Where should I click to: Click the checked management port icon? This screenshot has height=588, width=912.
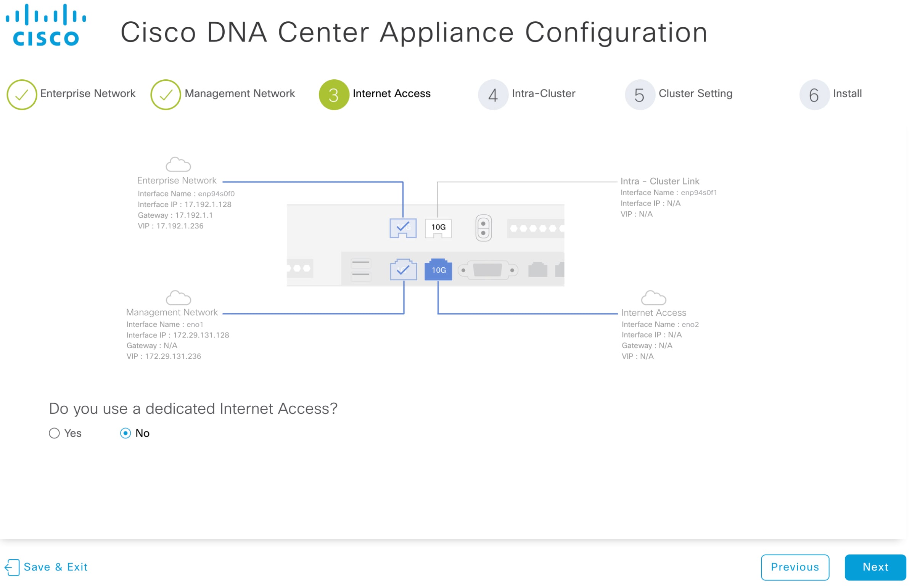pos(403,270)
